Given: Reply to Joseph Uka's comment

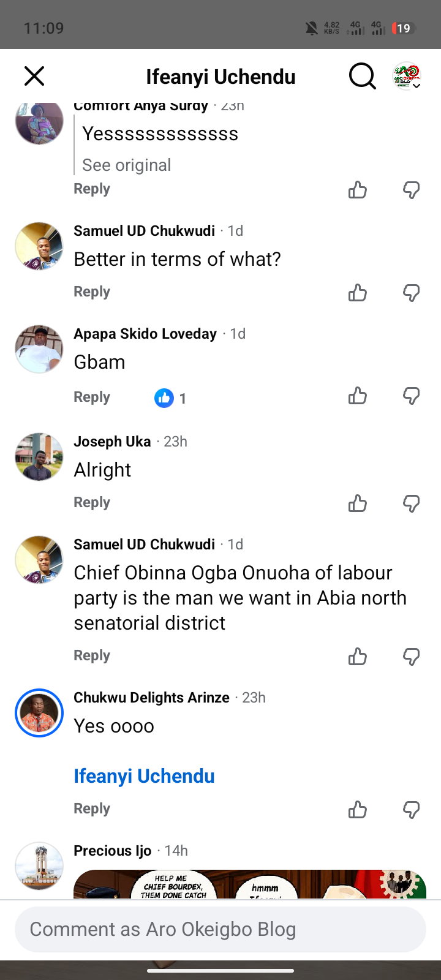Looking at the screenshot, I should click(92, 502).
